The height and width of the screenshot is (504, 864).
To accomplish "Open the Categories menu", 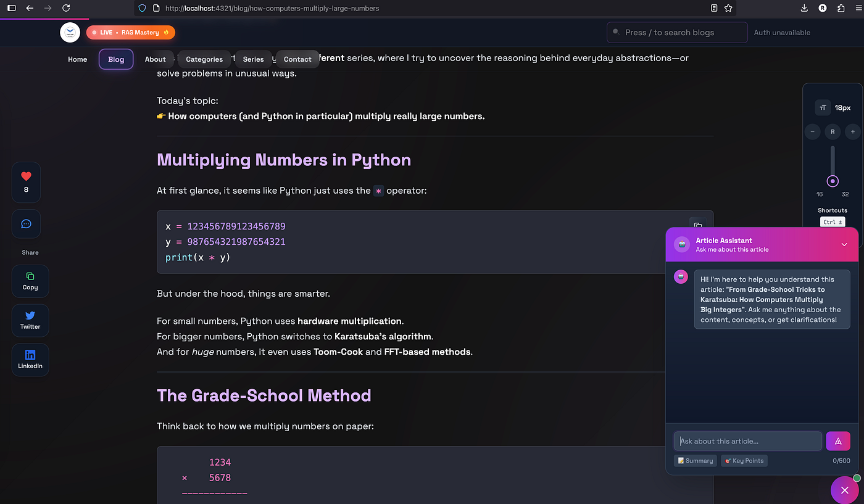I will pos(204,59).
